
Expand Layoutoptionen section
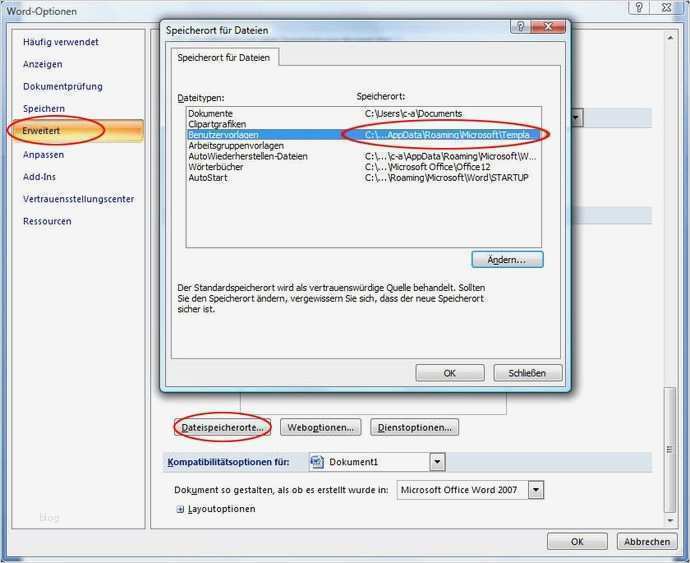[x=180, y=509]
